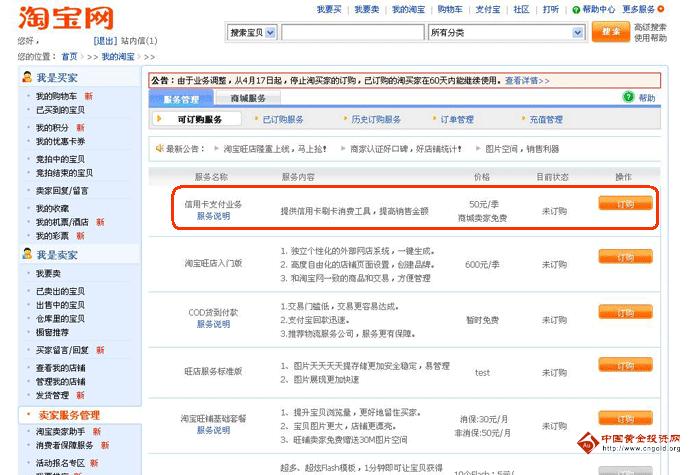Open 淘宝卖家助手 in the sidebar
The height and width of the screenshot is (475, 700).
tap(60, 431)
